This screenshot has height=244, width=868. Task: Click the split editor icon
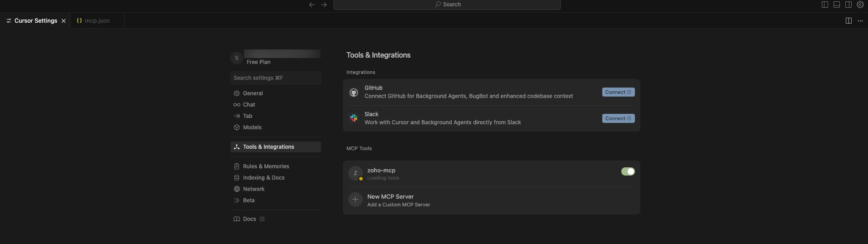coord(848,21)
